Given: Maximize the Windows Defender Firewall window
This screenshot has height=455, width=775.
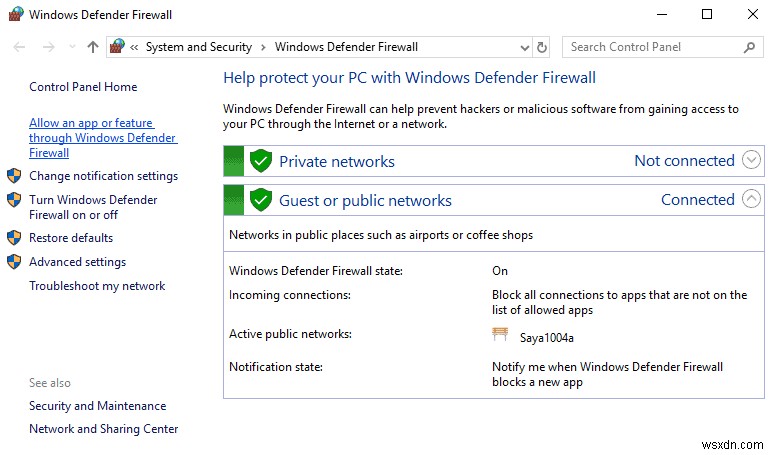Looking at the screenshot, I should [707, 14].
